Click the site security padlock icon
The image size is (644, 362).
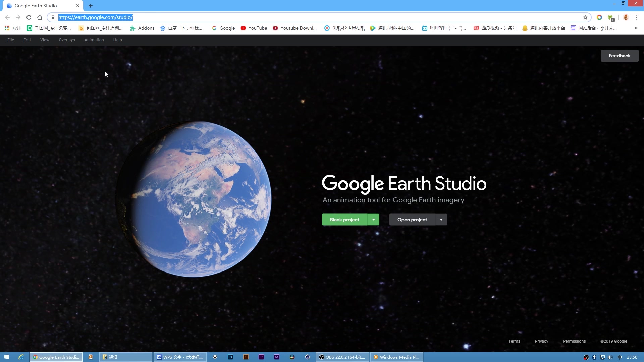(53, 17)
